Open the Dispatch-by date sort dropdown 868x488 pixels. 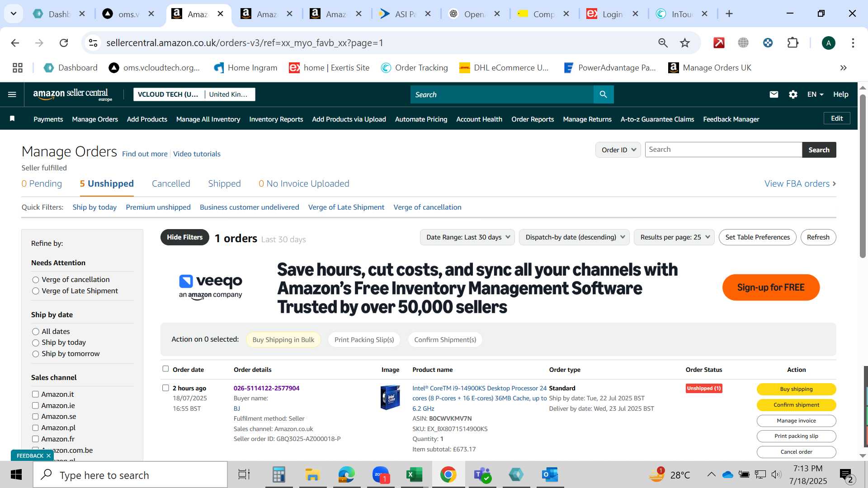tap(575, 237)
